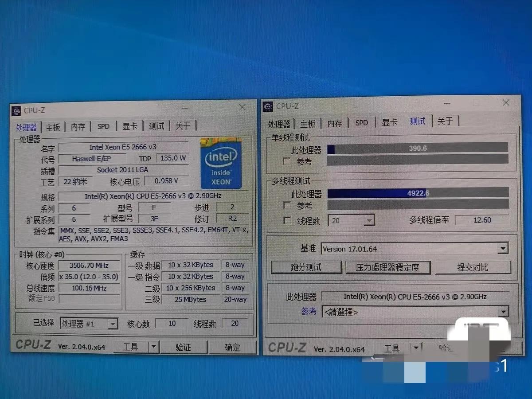
Task: Click the multi-thread score bar showing 4922.6
Action: click(418, 193)
